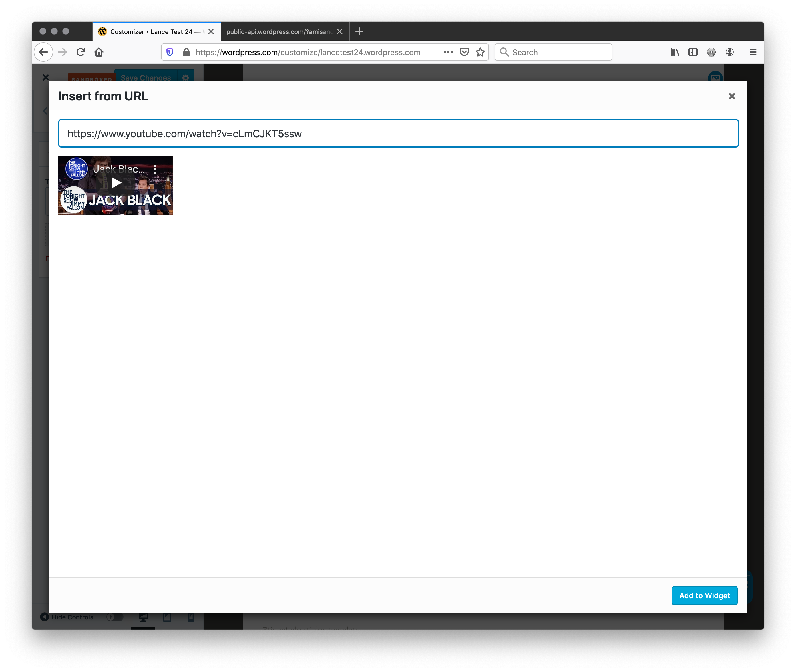The image size is (796, 672).
Task: Open page actions three-dot menu
Action: pyautogui.click(x=448, y=52)
